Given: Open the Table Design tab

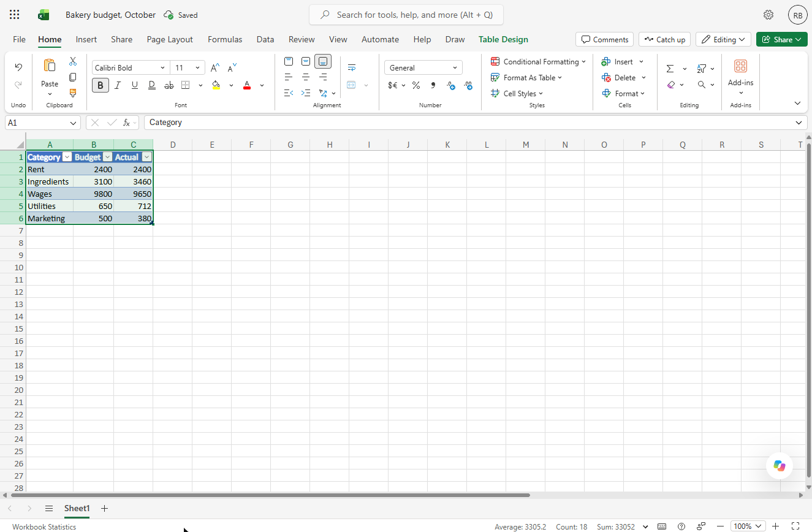Looking at the screenshot, I should tap(503, 39).
